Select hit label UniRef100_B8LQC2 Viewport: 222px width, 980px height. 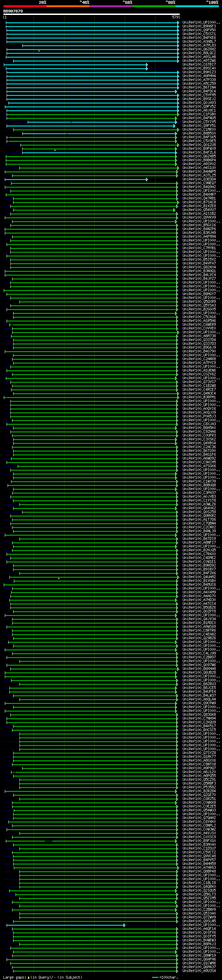tap(199, 53)
